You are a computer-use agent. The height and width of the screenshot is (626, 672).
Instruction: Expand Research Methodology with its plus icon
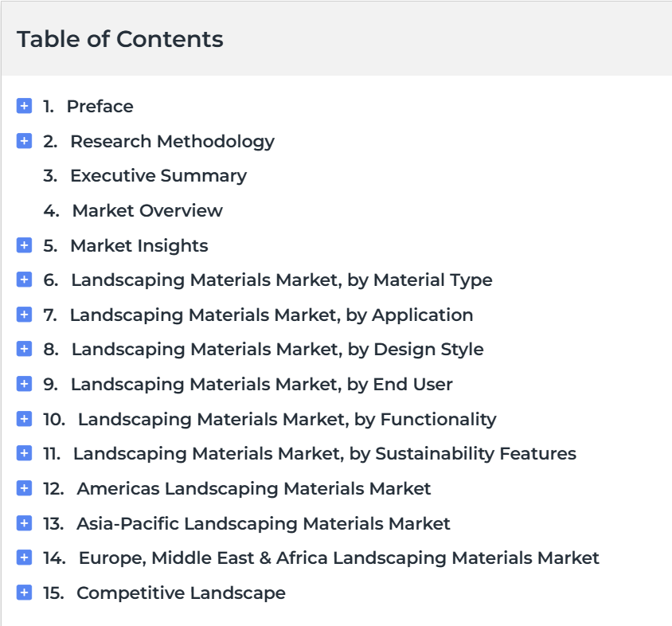pyautogui.click(x=24, y=141)
